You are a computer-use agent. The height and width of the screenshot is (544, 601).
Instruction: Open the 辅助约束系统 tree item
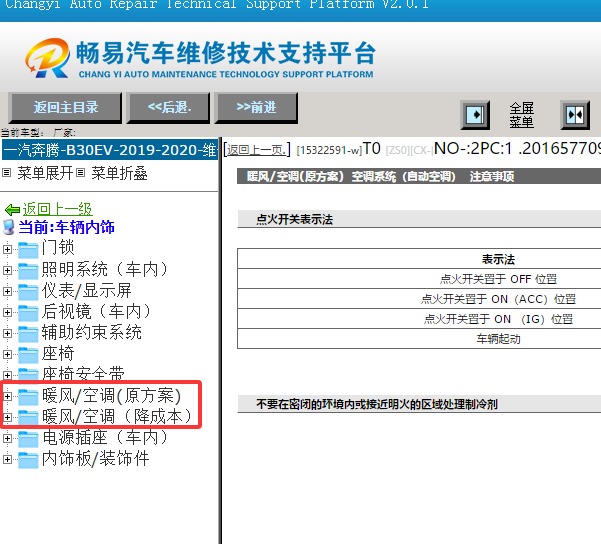coord(92,332)
